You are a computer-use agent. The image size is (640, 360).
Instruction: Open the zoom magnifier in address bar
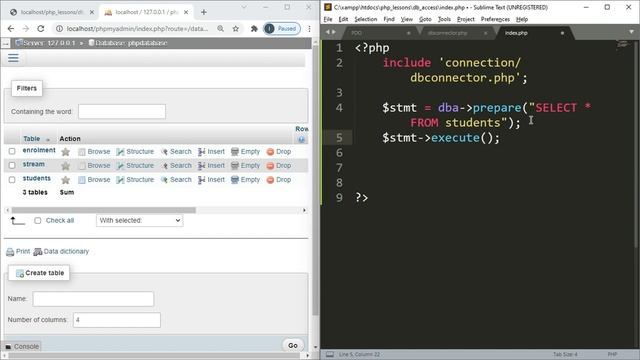[220, 29]
